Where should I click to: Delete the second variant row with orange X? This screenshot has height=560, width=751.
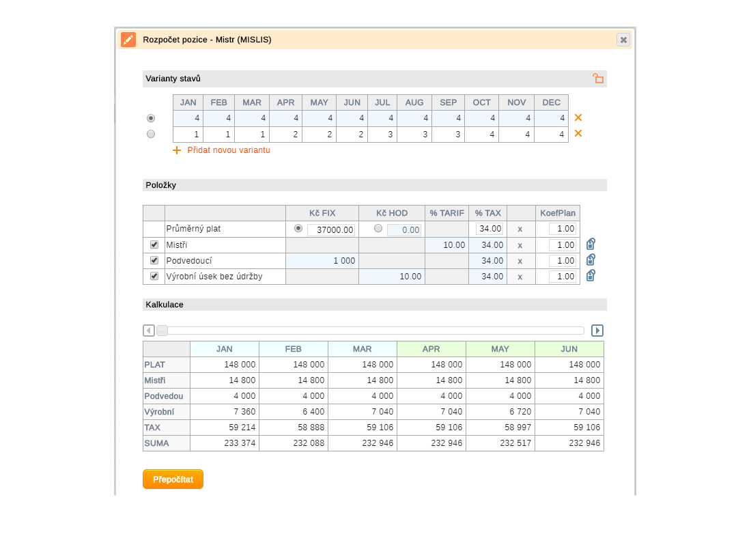(578, 133)
